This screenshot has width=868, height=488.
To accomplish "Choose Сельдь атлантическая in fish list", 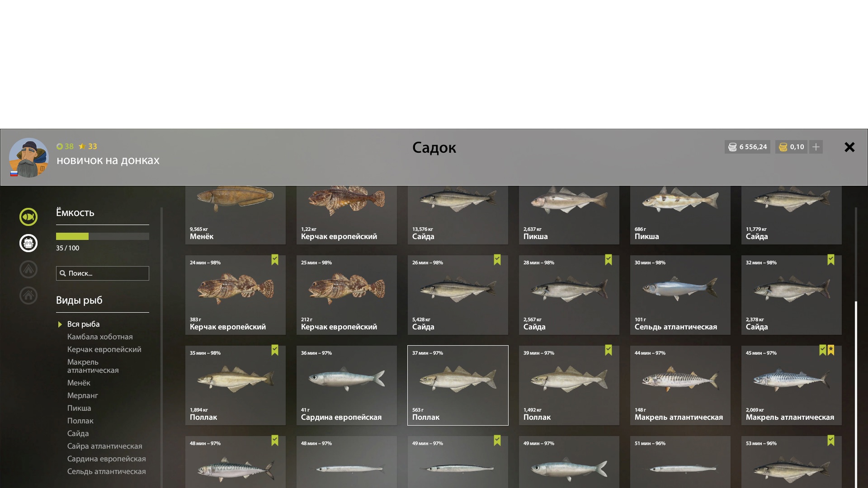I will click(x=107, y=471).
